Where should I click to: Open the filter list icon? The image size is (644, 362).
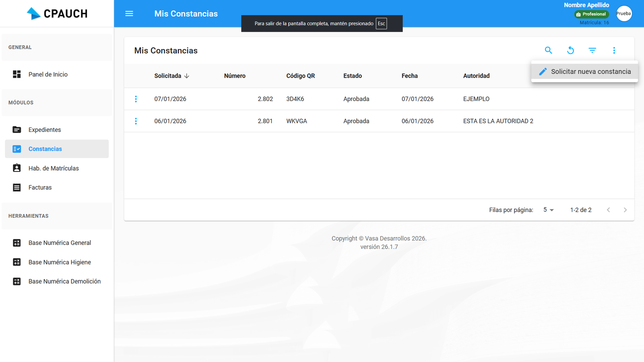pyautogui.click(x=592, y=50)
